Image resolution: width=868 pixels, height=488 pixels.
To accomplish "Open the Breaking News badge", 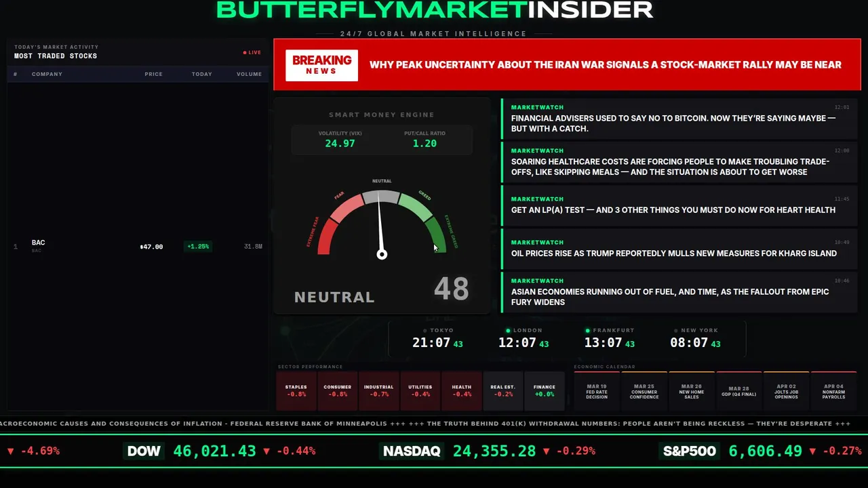I will [x=321, y=65].
